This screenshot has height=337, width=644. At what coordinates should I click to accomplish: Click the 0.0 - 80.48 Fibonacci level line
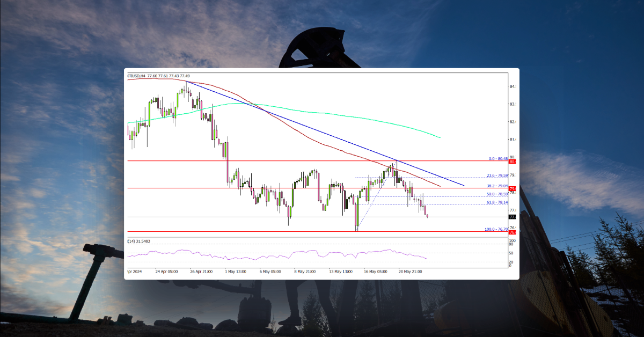click(x=322, y=160)
